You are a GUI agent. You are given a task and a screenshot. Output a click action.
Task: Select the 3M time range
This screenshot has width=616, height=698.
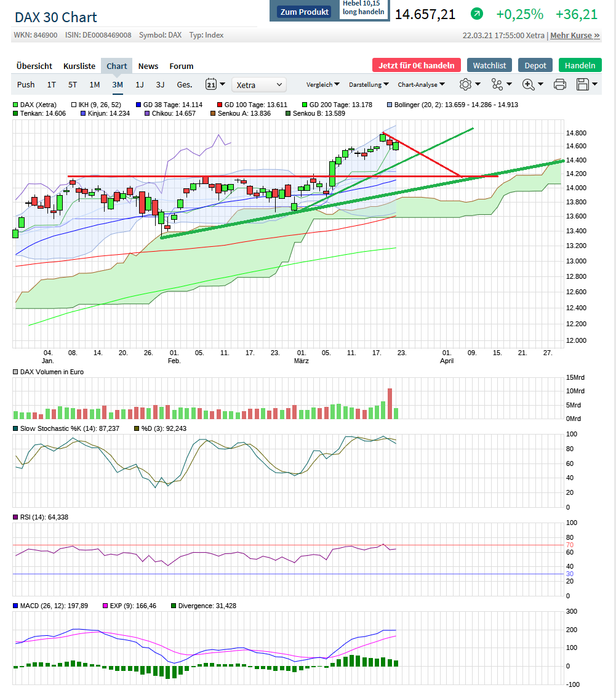click(118, 84)
